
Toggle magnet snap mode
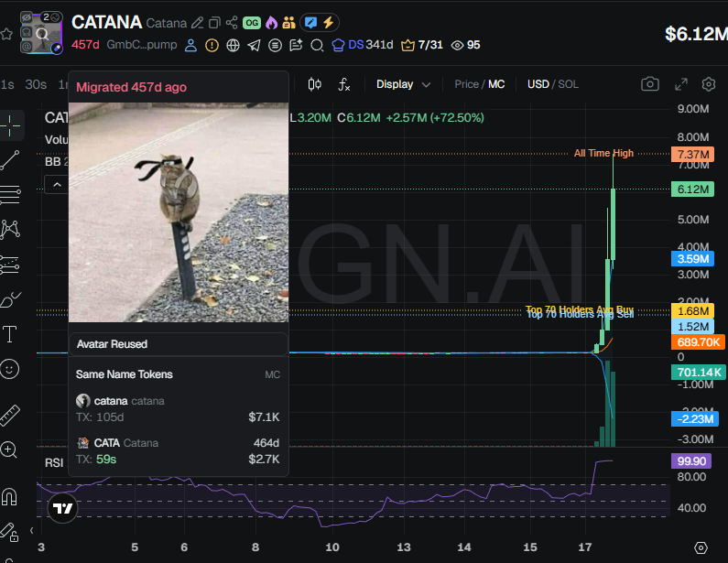9,496
